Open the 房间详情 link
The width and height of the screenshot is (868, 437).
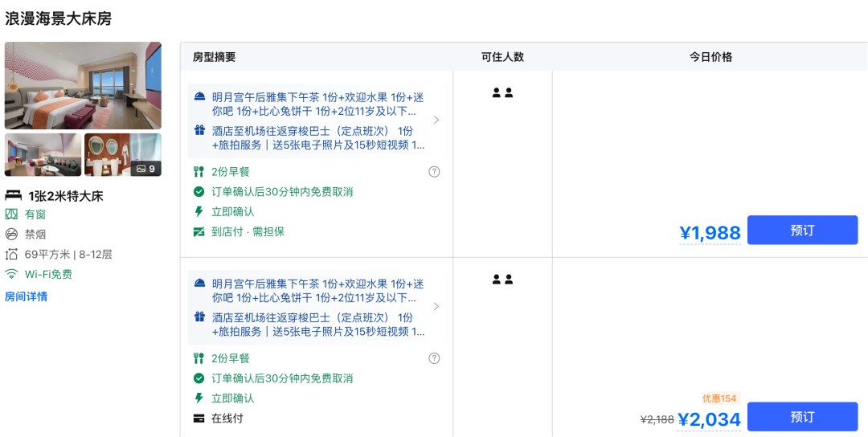point(26,296)
